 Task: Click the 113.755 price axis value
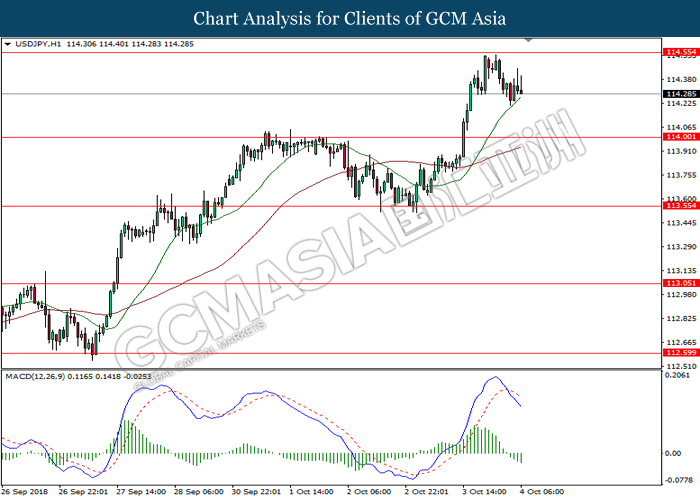(681, 175)
